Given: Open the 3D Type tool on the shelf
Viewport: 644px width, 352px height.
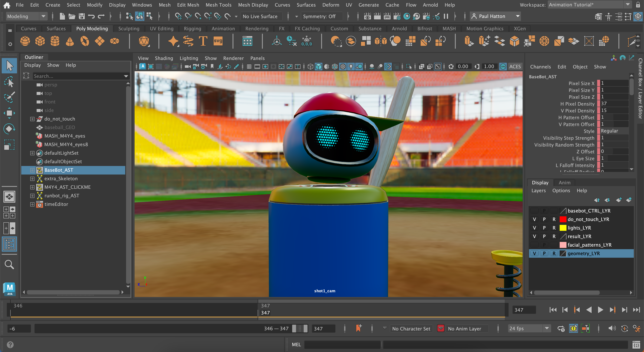Looking at the screenshot, I should (203, 41).
